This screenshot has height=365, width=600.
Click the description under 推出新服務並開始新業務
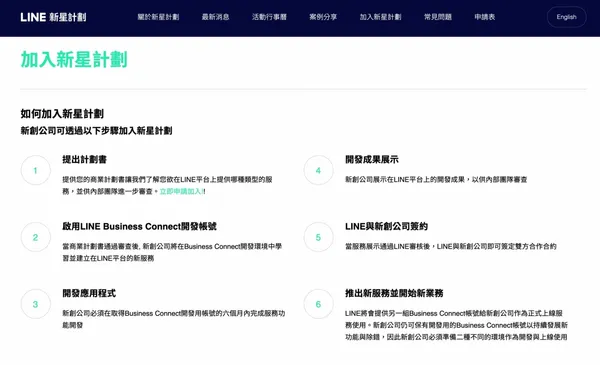456,325
